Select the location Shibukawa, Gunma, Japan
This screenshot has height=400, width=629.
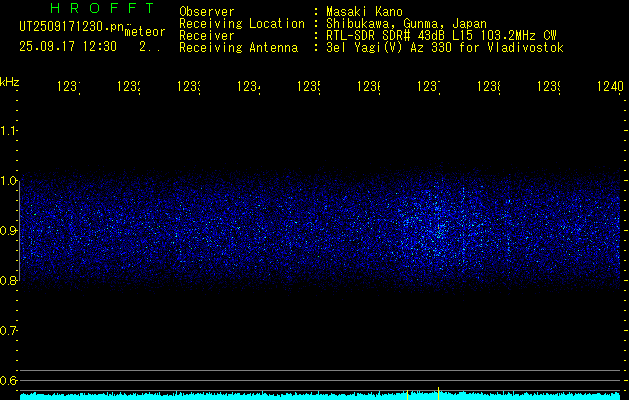(406, 24)
